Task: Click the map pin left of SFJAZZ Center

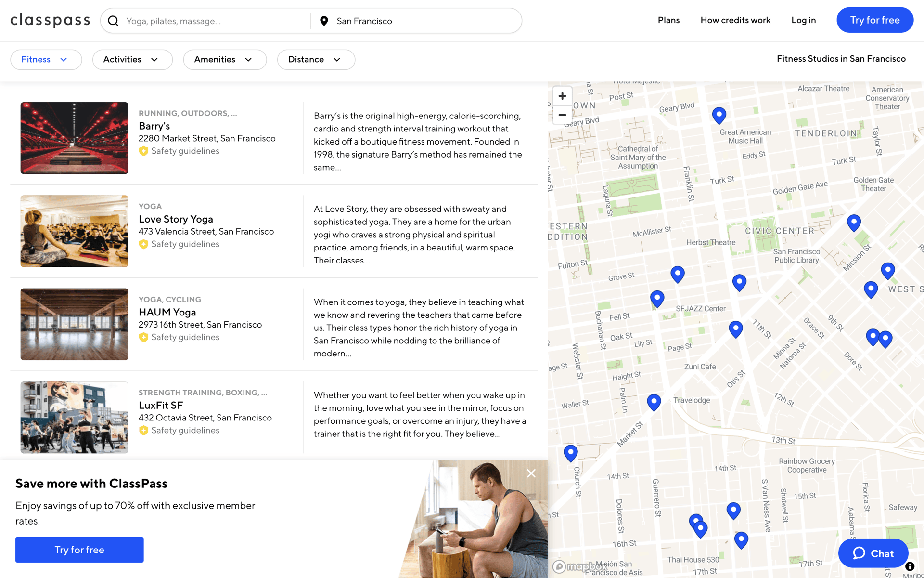Action: point(657,299)
